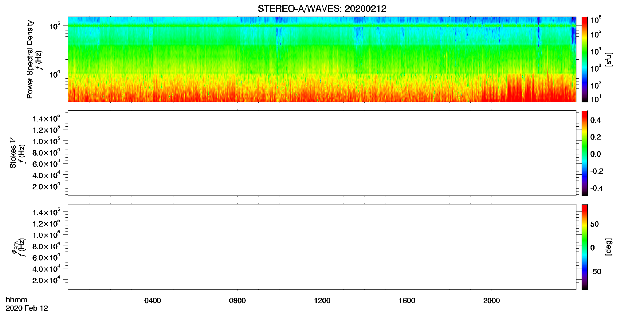Click the empty Stokes V plot panel
The width and height of the screenshot is (644, 332).
(x=322, y=153)
